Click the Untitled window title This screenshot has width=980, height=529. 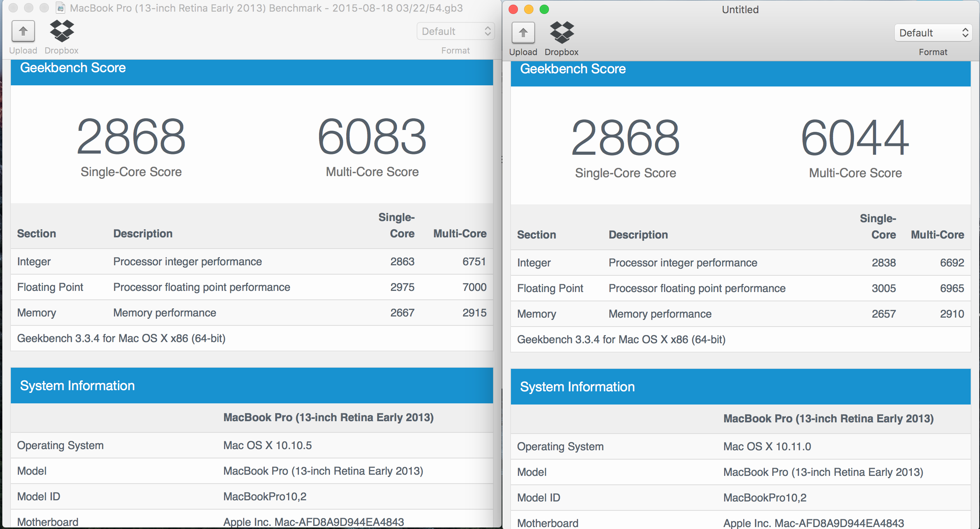click(740, 10)
